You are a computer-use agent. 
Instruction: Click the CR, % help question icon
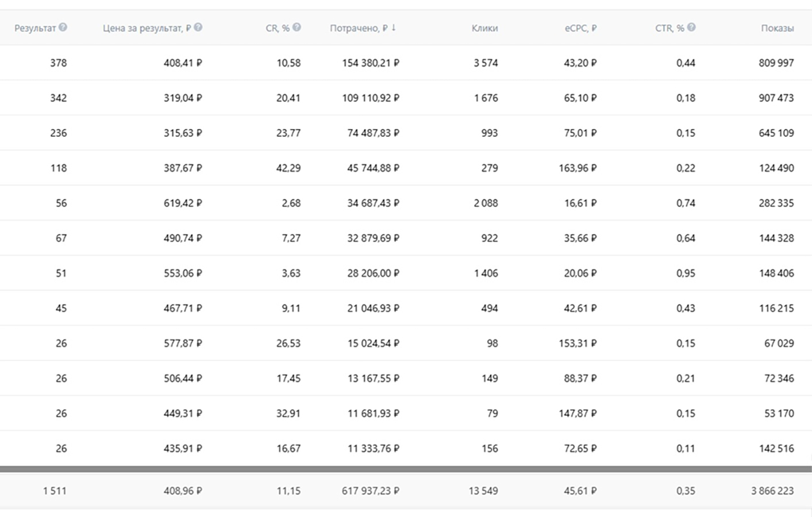297,27
